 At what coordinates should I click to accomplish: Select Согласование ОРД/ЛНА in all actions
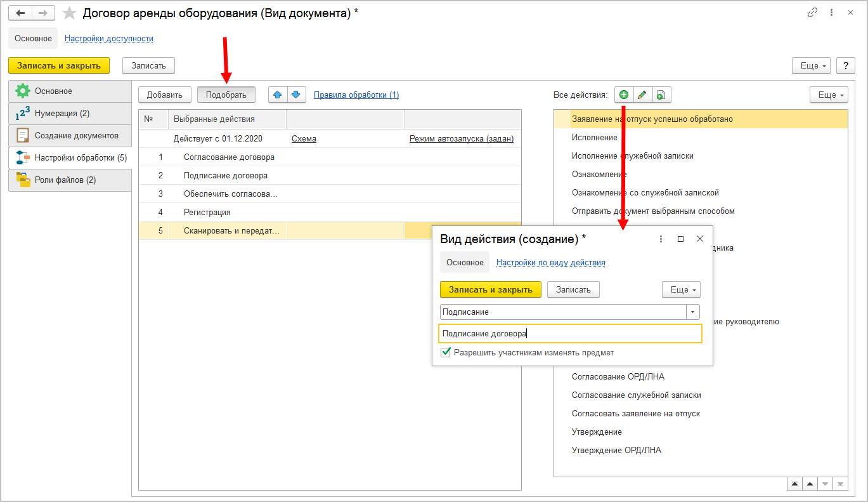pos(701,377)
